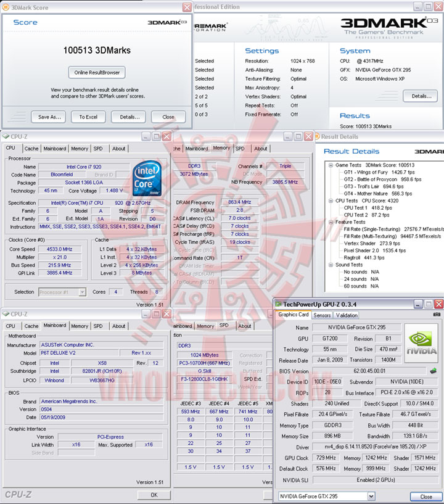The width and height of the screenshot is (444, 504).
Task: Collapse the Feature Tests tree node
Action: coord(331,222)
